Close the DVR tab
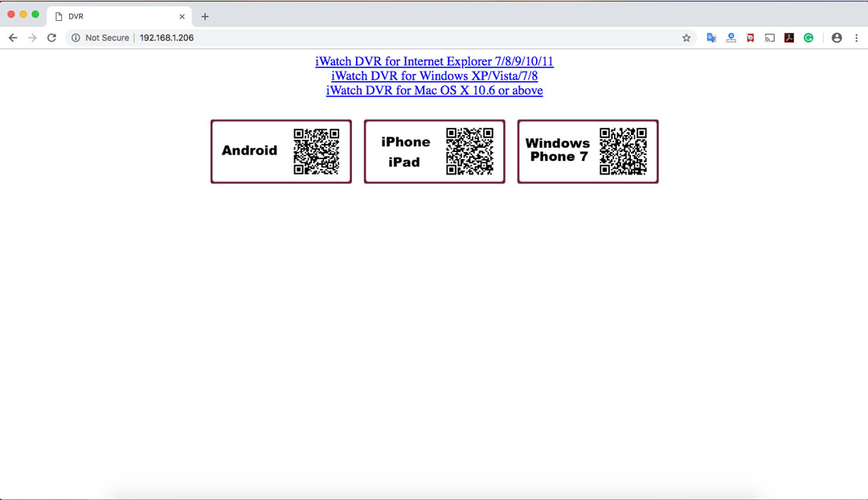Viewport: 868px width, 500px height. pos(182,17)
